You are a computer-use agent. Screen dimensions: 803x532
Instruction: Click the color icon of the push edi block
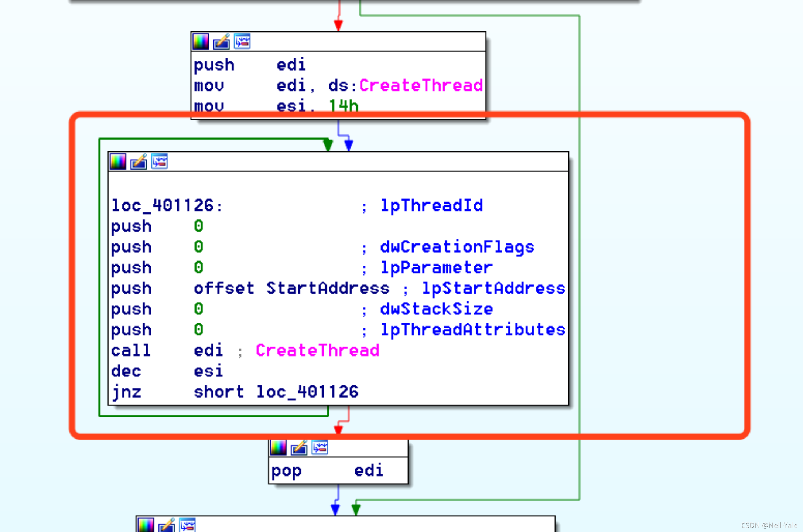[201, 41]
